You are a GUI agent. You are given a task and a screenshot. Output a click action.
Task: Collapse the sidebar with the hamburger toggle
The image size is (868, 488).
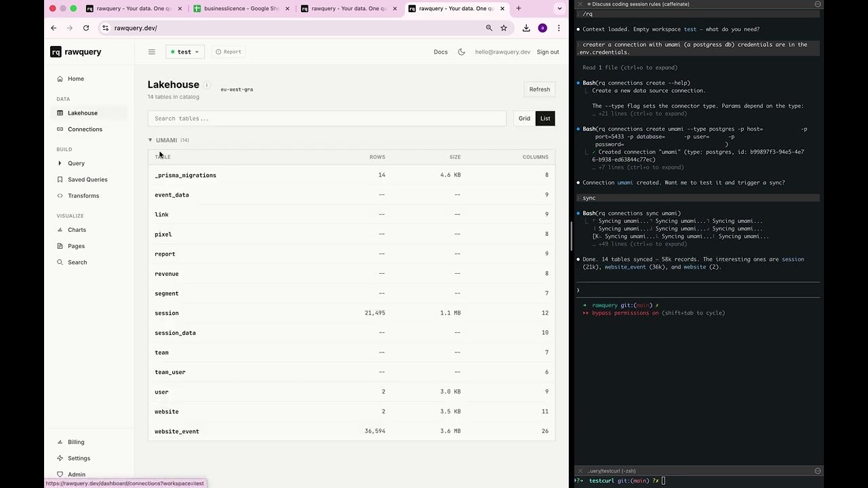pos(152,52)
